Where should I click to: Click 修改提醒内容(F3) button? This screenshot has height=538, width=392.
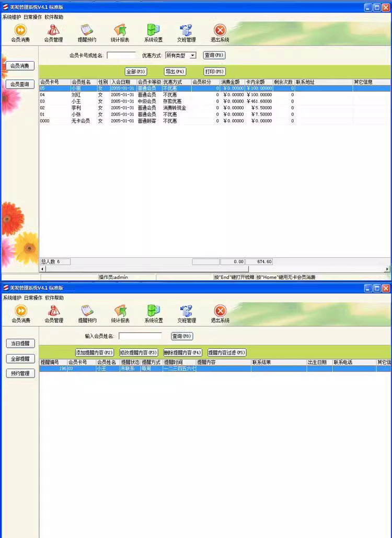[138, 352]
